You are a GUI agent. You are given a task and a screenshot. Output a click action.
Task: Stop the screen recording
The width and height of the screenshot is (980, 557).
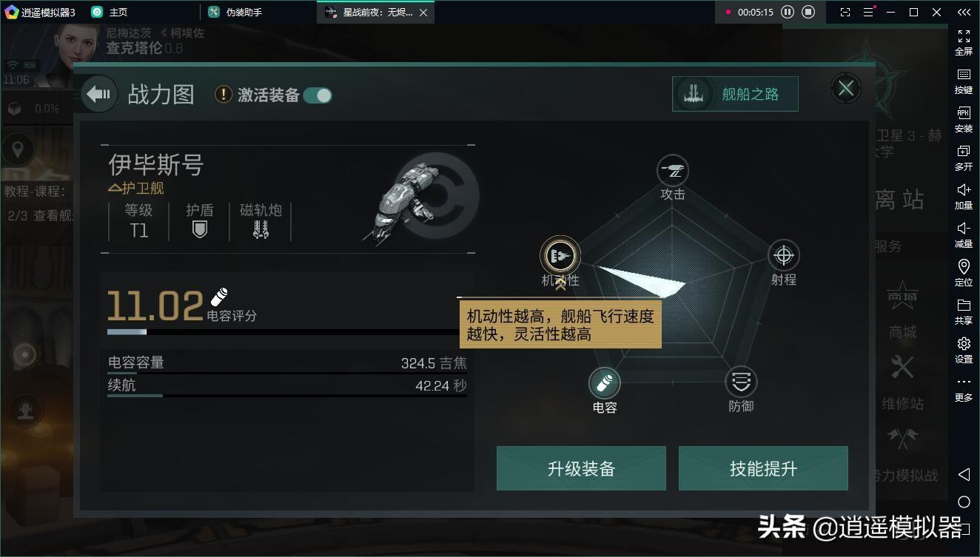808,12
